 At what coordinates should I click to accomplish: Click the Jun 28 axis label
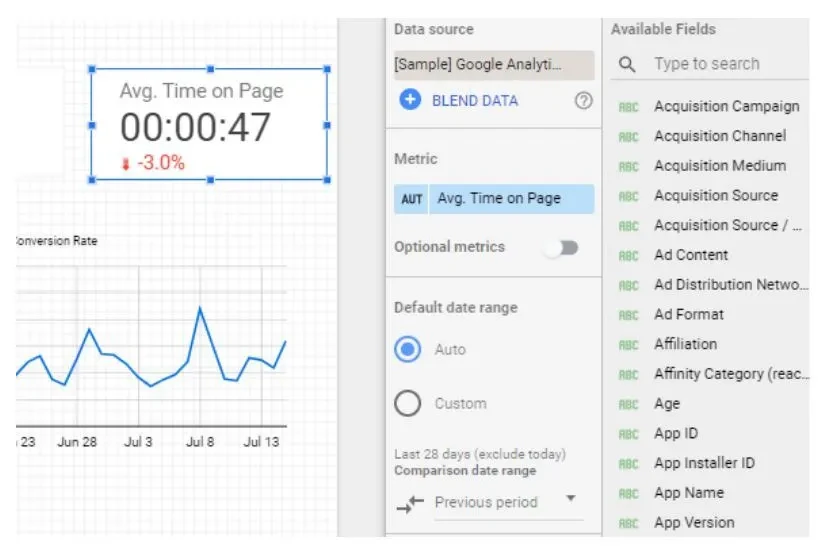coord(77,442)
